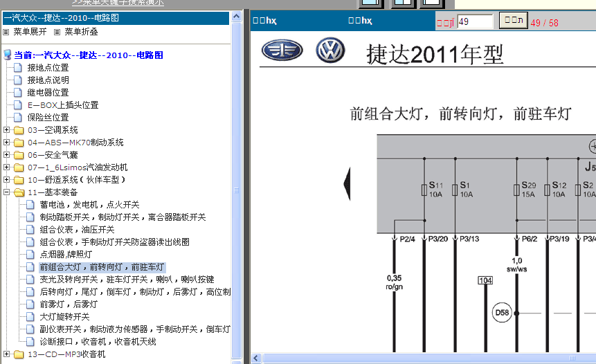Click the root computer icon in tree

coord(7,55)
